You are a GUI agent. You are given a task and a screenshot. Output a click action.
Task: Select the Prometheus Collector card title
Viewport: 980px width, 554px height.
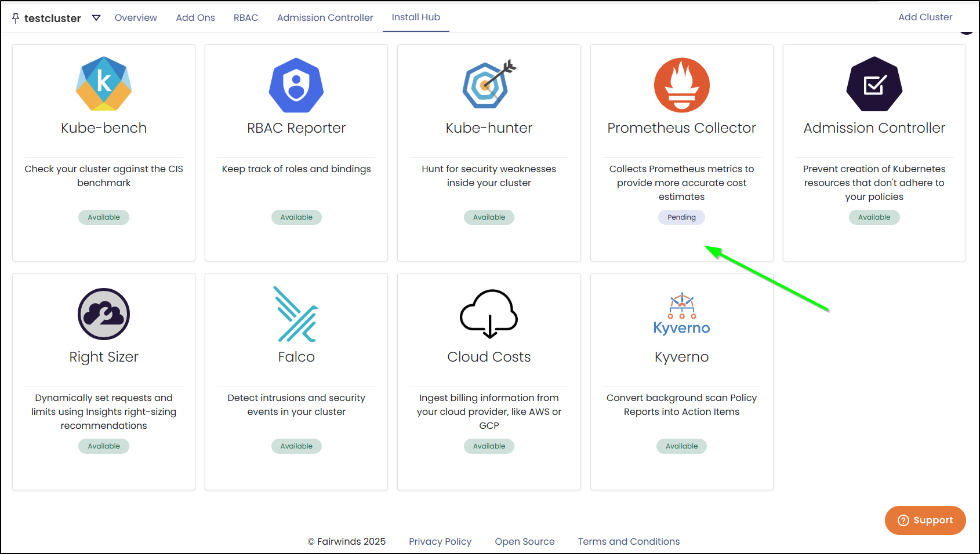pyautogui.click(x=681, y=128)
